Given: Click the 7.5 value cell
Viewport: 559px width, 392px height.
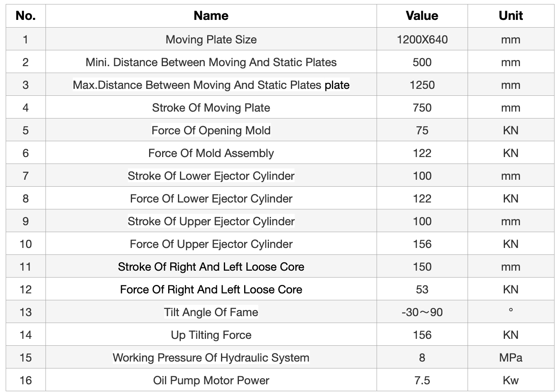Looking at the screenshot, I should click(x=422, y=380).
